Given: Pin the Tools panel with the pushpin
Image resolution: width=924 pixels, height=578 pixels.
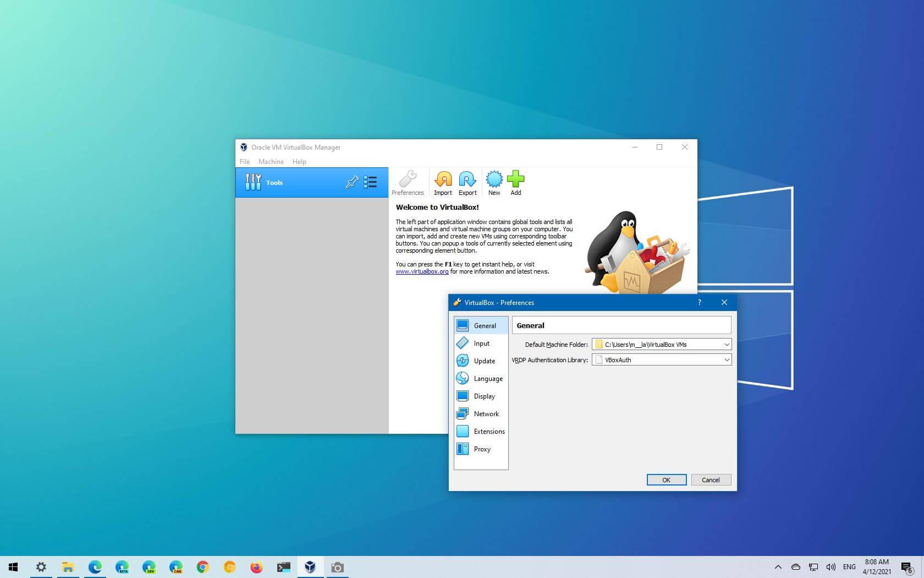Looking at the screenshot, I should click(x=352, y=182).
